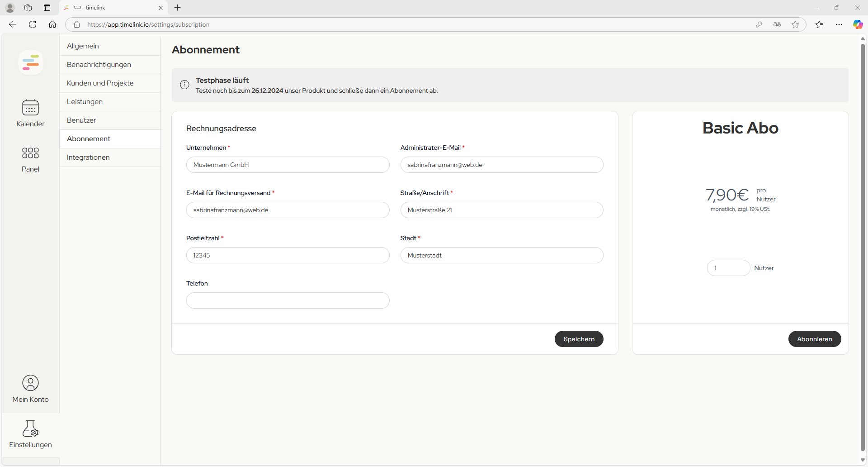Image resolution: width=868 pixels, height=467 pixels.
Task: Open the browser profile icon
Action: (x=10, y=8)
